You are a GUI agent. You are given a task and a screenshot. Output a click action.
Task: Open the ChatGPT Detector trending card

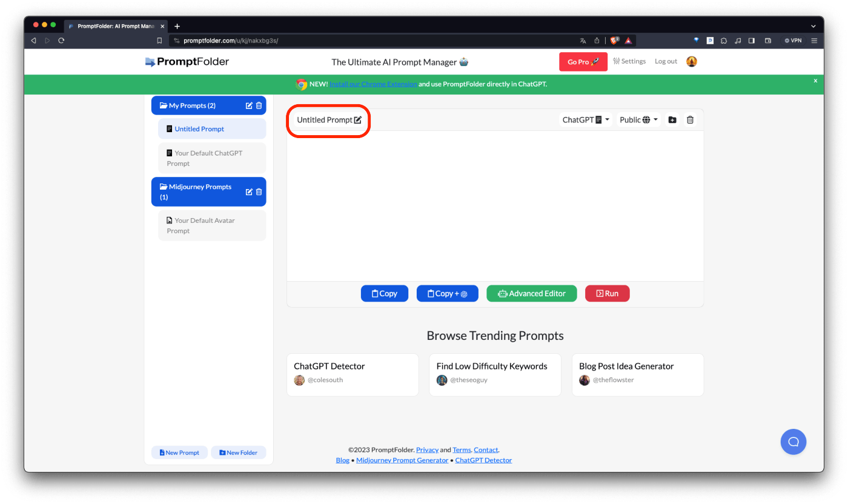click(353, 375)
